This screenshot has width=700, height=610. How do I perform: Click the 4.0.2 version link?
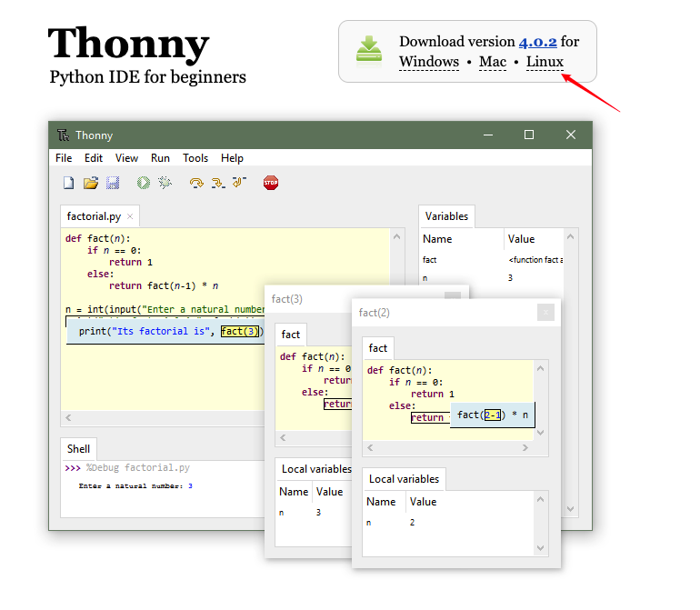click(537, 42)
